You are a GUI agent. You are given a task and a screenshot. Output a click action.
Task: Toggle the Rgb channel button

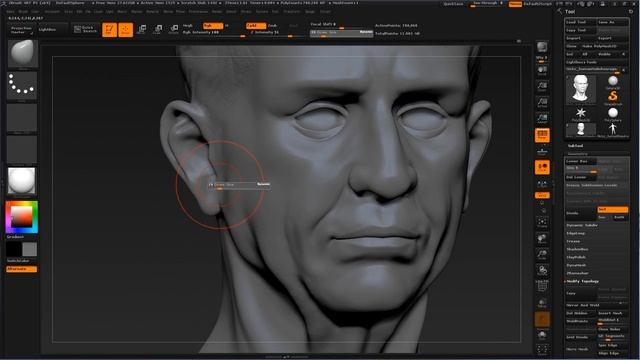tap(213, 26)
